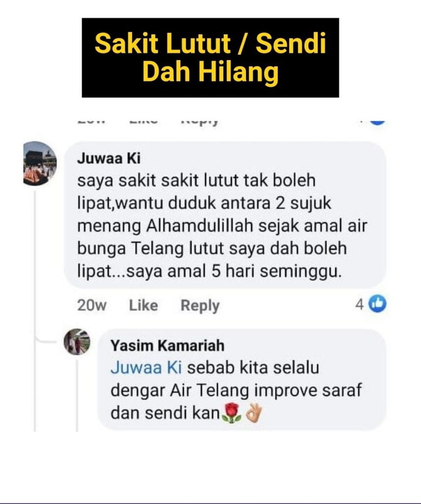Click Juwaa Ki's comment text bubble
Image resolution: width=421 pixels, height=504 pixels.
coord(225,215)
